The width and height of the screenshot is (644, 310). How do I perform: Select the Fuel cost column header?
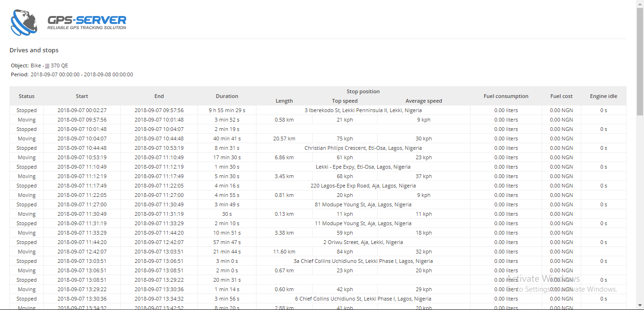click(561, 96)
